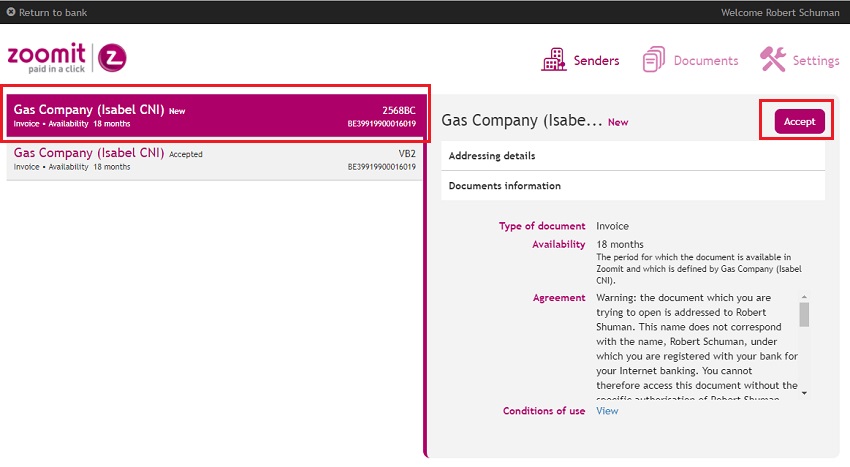Click the Senders building icon
The width and height of the screenshot is (850, 467).
pyautogui.click(x=553, y=59)
